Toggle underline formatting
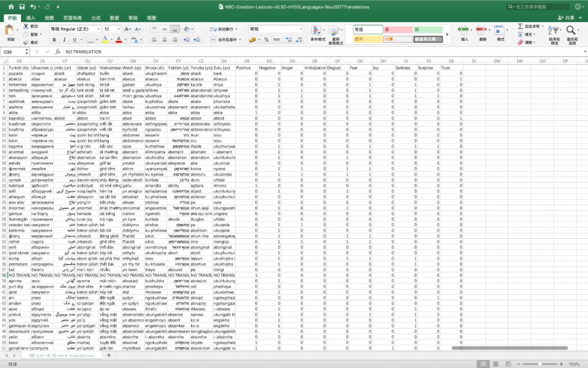 pyautogui.click(x=75, y=39)
